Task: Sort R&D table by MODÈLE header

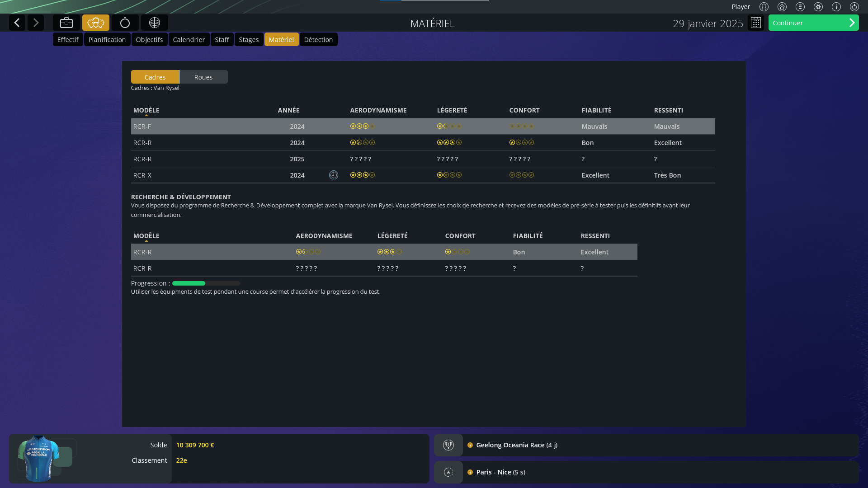Action: 146,236
